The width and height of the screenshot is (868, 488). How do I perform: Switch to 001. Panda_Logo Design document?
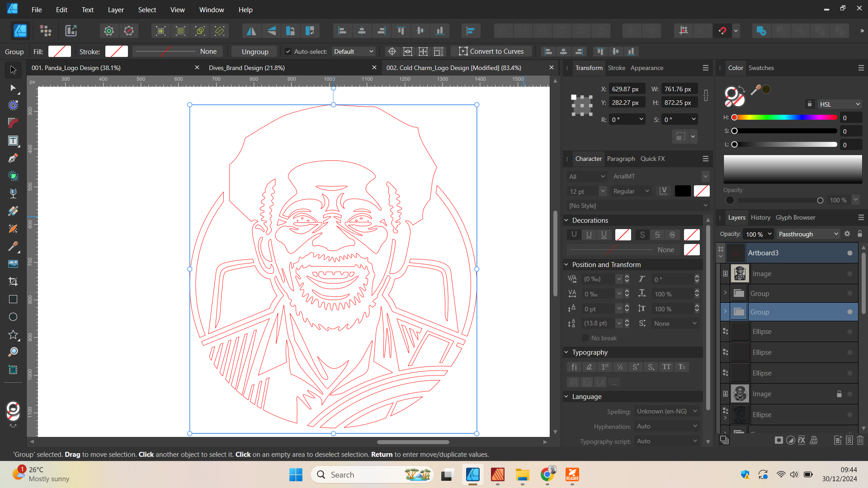pos(76,68)
